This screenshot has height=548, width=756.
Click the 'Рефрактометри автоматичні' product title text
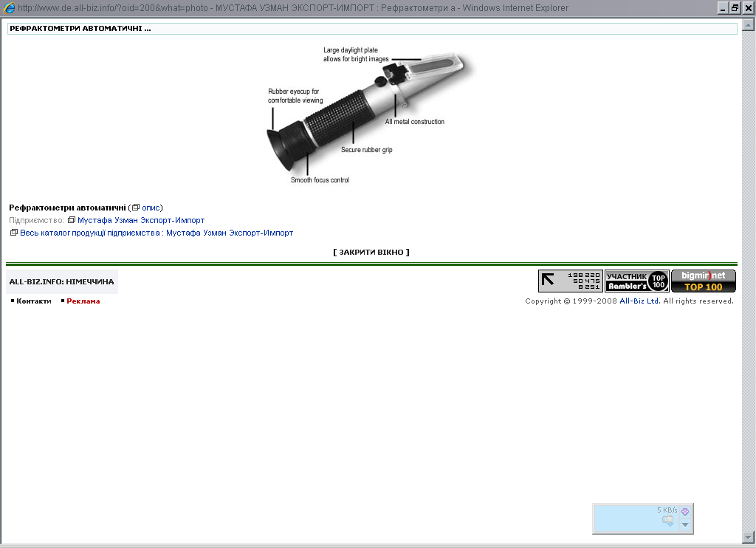coord(67,208)
